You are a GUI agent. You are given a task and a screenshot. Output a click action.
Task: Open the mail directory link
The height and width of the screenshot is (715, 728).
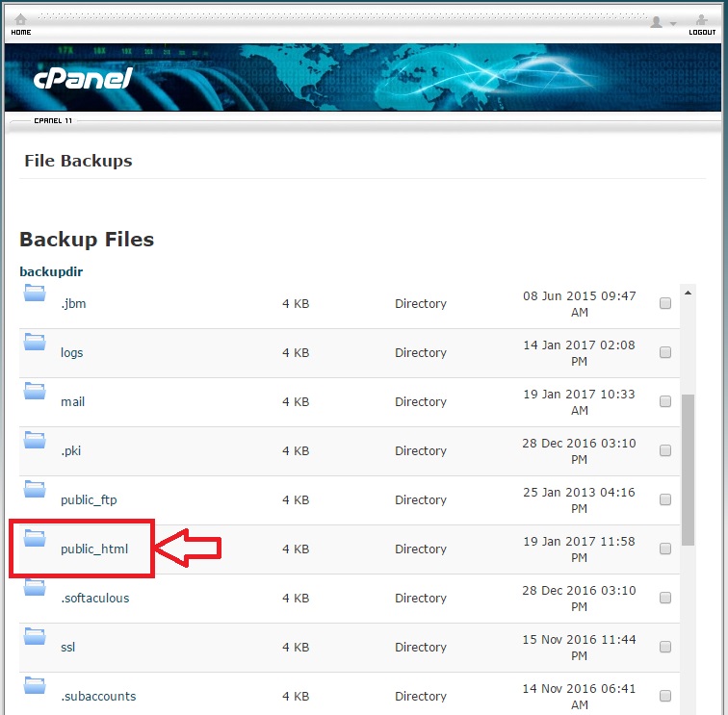tap(73, 402)
